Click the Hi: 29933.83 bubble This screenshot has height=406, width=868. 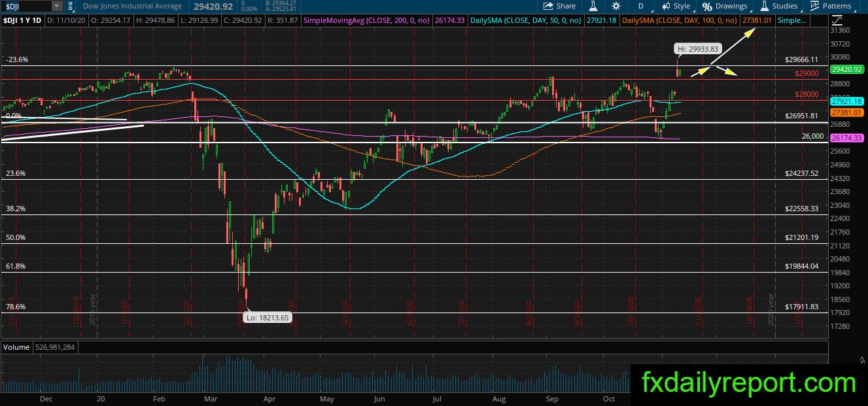(x=698, y=48)
